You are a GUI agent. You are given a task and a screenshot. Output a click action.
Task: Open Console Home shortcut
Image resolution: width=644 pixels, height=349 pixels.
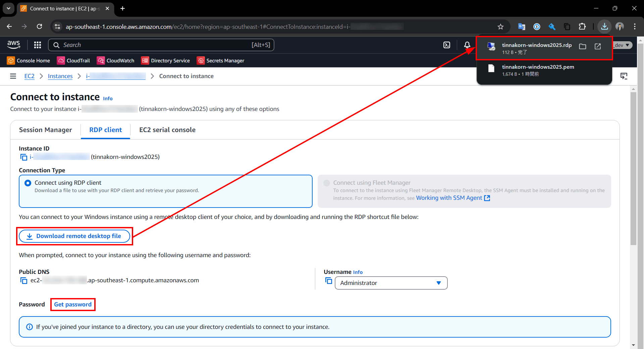[29, 61]
